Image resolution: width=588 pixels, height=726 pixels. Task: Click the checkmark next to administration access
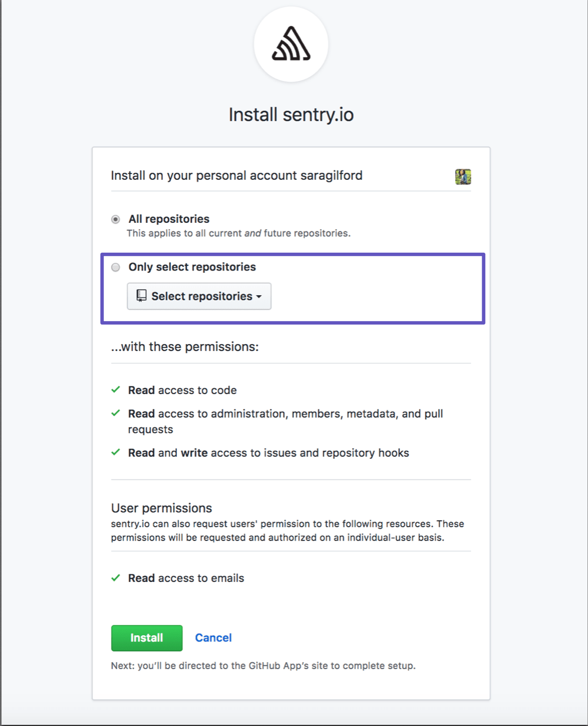tap(116, 414)
